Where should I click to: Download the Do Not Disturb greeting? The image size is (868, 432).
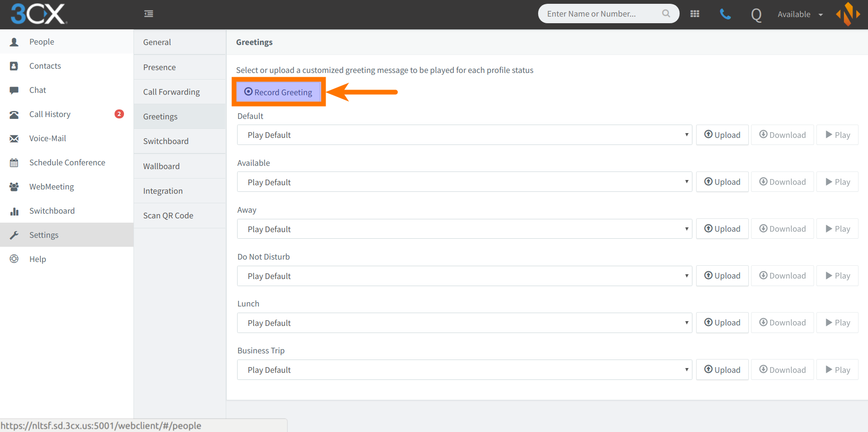click(x=782, y=276)
